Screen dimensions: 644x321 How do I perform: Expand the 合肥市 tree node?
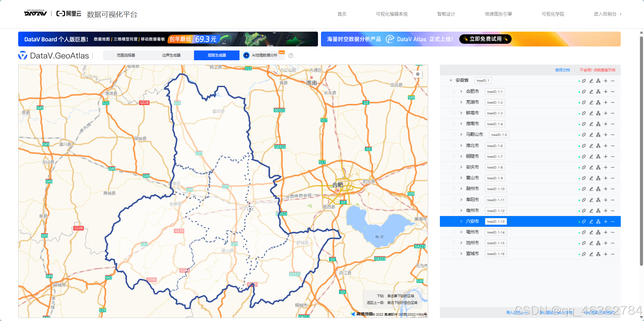tap(461, 92)
